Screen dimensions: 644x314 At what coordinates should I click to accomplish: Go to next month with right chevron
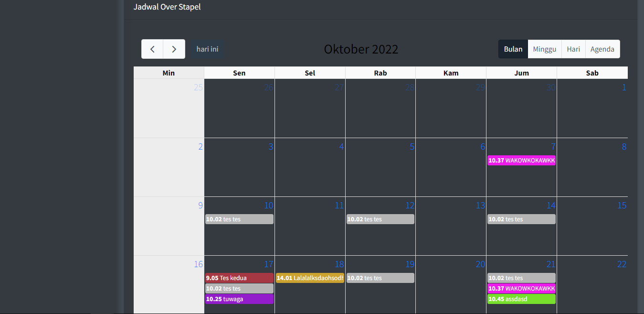pos(174,49)
